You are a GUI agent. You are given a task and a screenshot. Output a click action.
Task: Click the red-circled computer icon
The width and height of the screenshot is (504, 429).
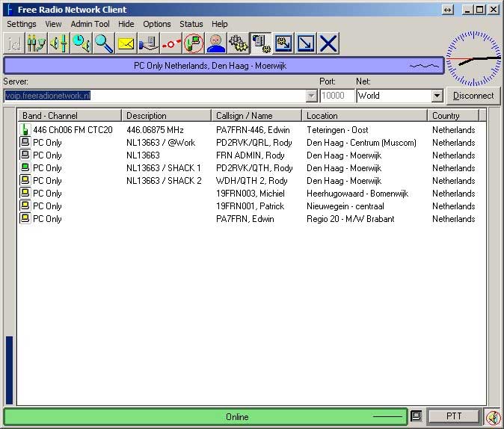tap(194, 43)
